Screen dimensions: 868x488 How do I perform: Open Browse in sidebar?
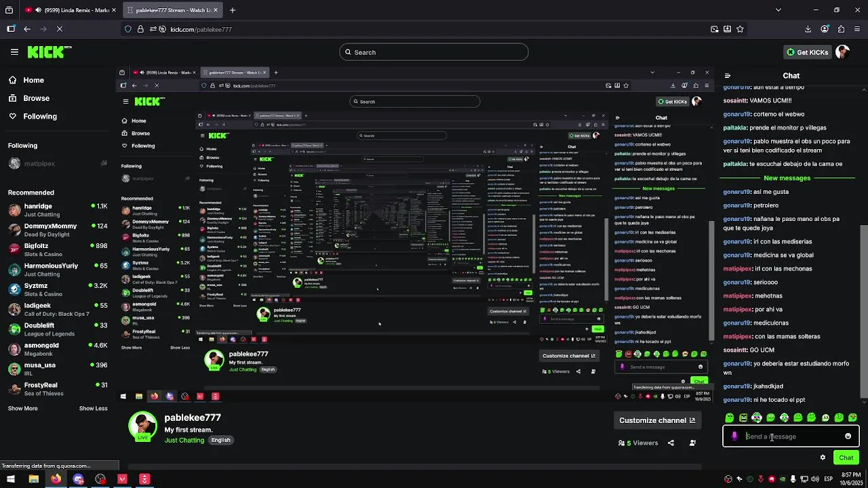(28, 98)
